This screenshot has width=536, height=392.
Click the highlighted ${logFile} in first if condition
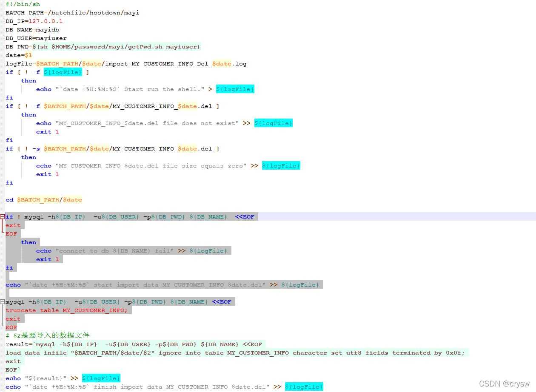click(63, 72)
